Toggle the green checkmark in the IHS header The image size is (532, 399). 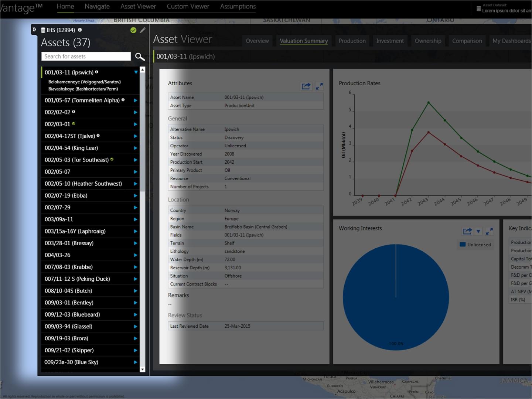(133, 30)
